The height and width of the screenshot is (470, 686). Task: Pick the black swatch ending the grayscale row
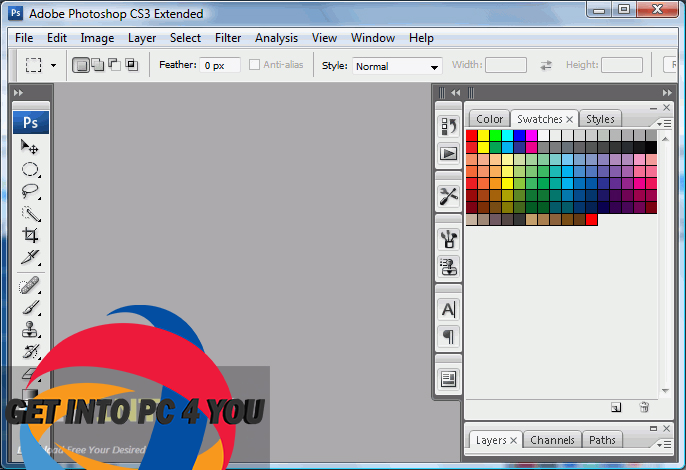651,147
